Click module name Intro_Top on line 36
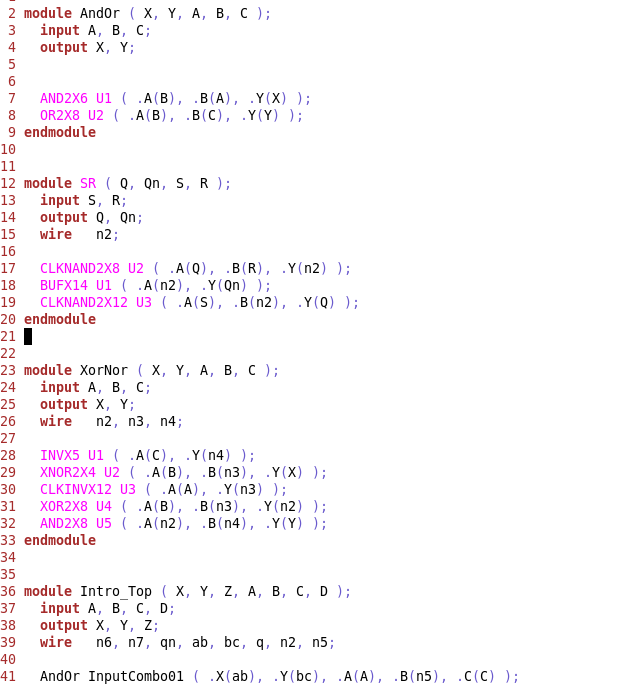Image resolution: width=630 pixels, height=697 pixels. tap(116, 592)
